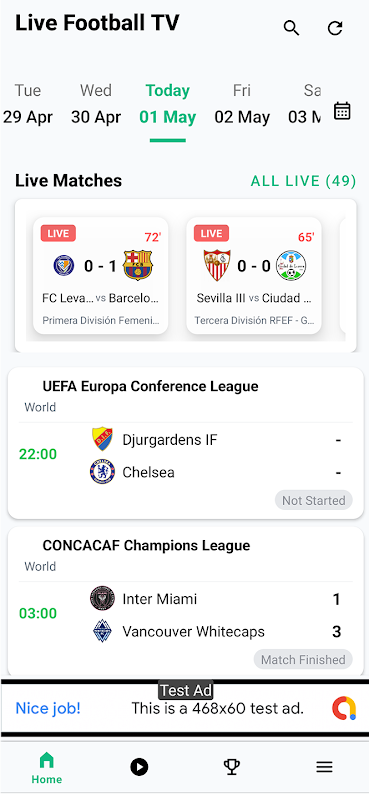This screenshot has width=369, height=800.
Task: Open the live video play tab icon
Action: click(139, 766)
